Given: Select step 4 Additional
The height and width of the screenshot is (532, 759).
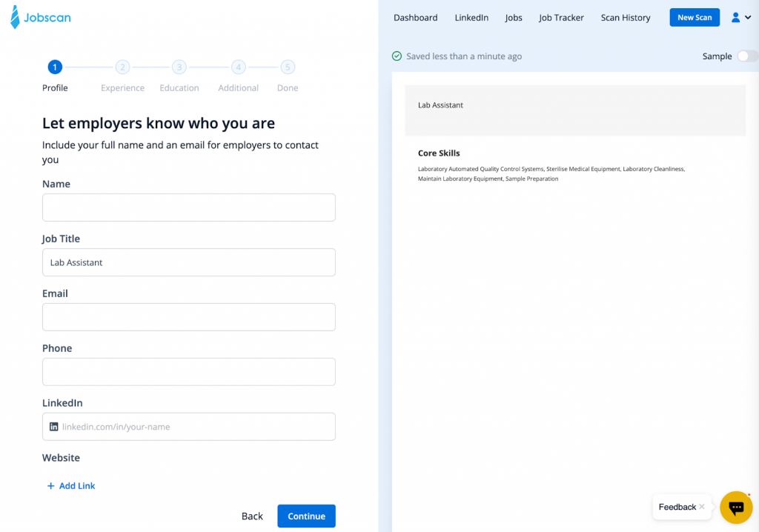Looking at the screenshot, I should 238,67.
